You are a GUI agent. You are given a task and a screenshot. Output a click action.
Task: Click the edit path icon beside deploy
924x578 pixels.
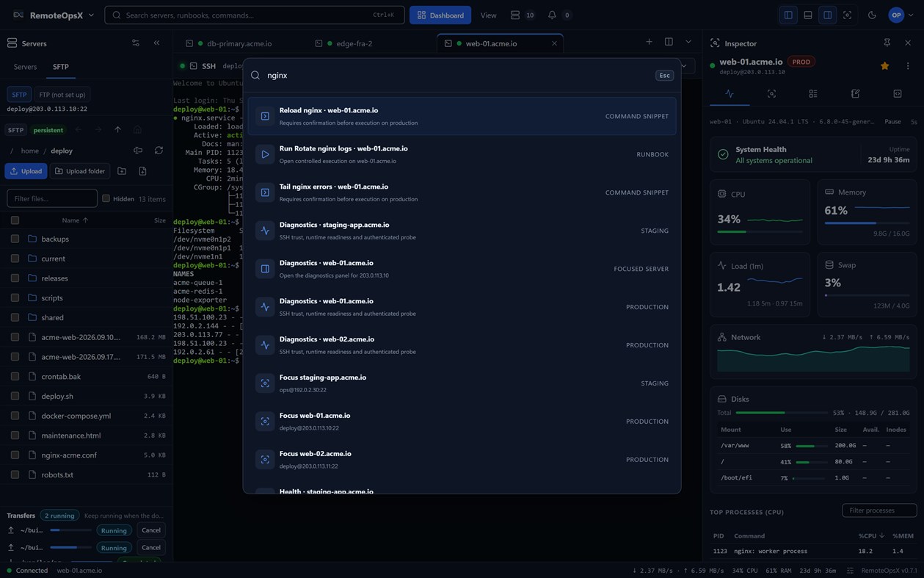[138, 151]
